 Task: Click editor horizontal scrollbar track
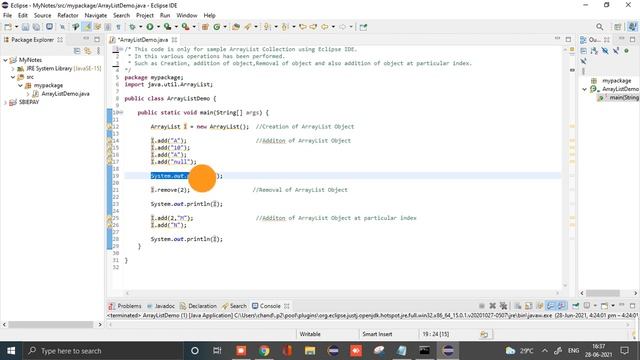[343, 293]
